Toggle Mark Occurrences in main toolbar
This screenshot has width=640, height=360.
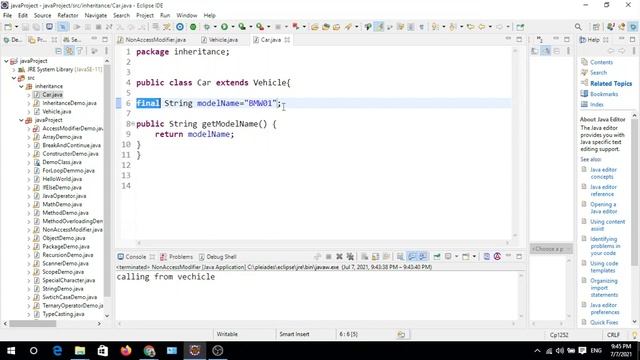(x=379, y=27)
